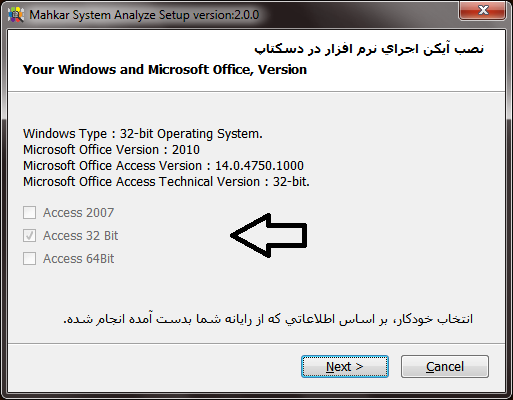
Task: Close the setup window with the X
Action: 483,10
